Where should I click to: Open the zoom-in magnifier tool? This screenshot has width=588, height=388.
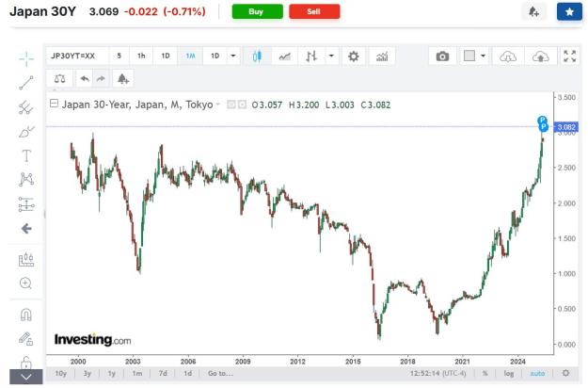tap(26, 283)
